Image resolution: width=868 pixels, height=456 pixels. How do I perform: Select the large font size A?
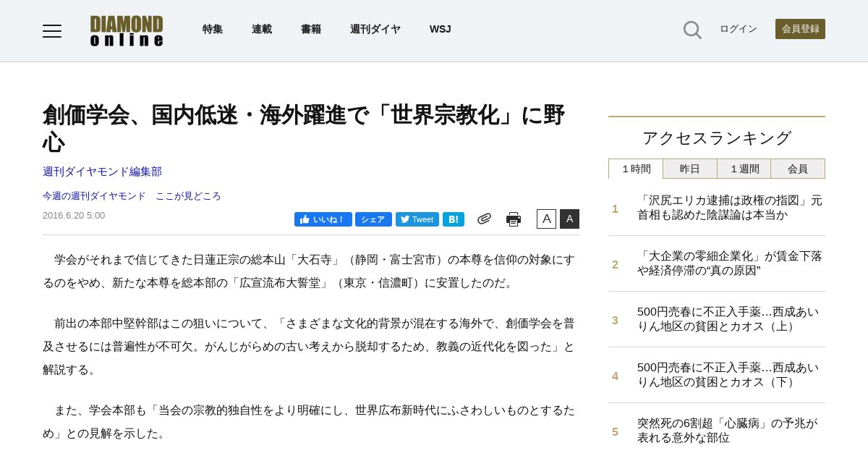pos(569,219)
